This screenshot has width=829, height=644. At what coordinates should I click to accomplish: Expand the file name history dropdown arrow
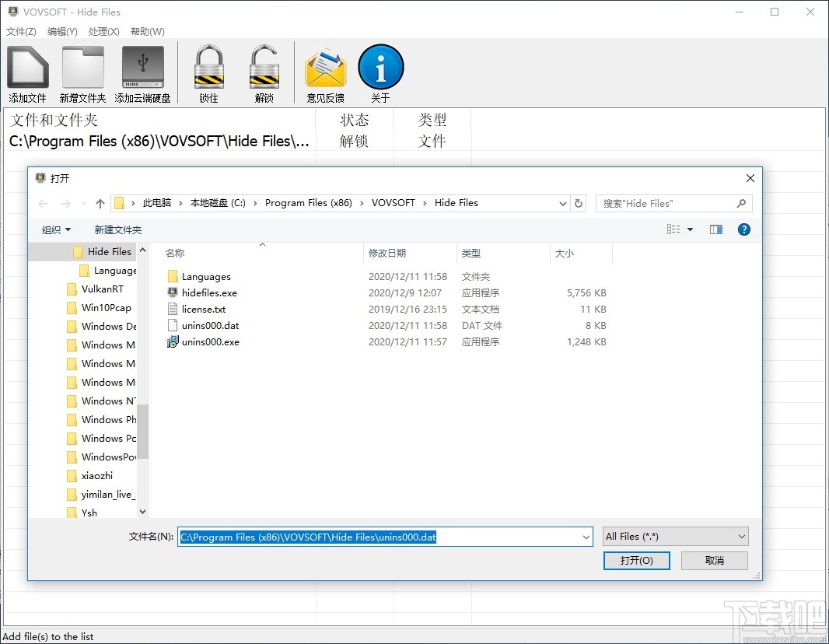(x=586, y=537)
